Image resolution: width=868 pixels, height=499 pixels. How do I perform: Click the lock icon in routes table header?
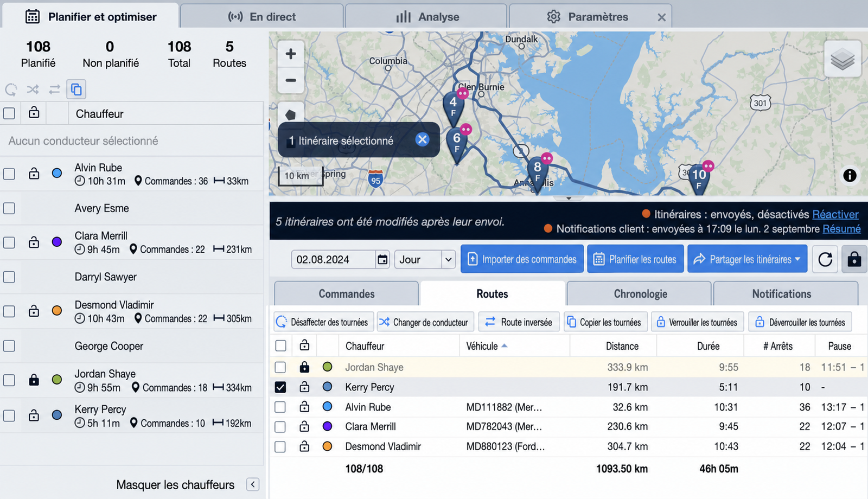tap(304, 345)
